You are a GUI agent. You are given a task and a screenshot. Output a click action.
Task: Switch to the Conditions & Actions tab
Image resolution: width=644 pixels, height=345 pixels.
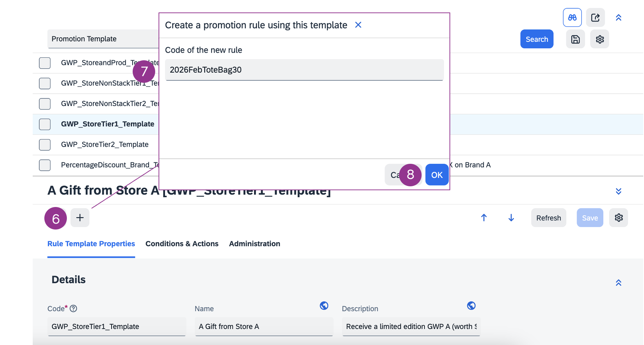pos(182,244)
